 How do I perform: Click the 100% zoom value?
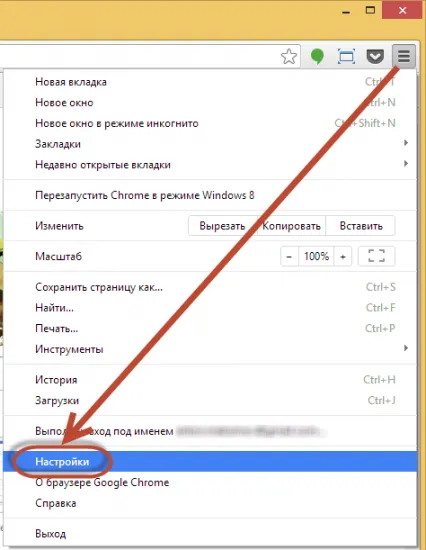[317, 256]
